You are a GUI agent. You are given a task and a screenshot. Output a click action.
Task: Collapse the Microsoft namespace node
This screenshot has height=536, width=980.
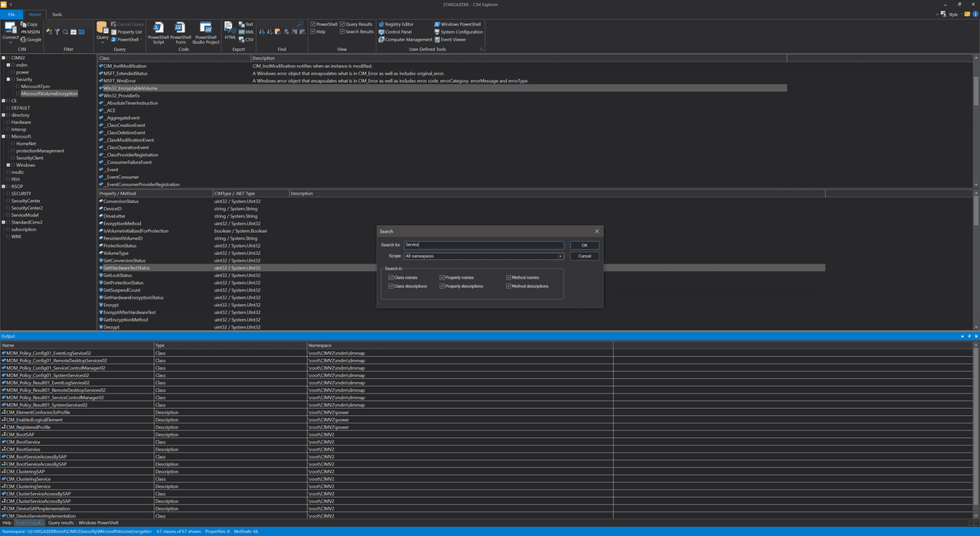[4, 137]
